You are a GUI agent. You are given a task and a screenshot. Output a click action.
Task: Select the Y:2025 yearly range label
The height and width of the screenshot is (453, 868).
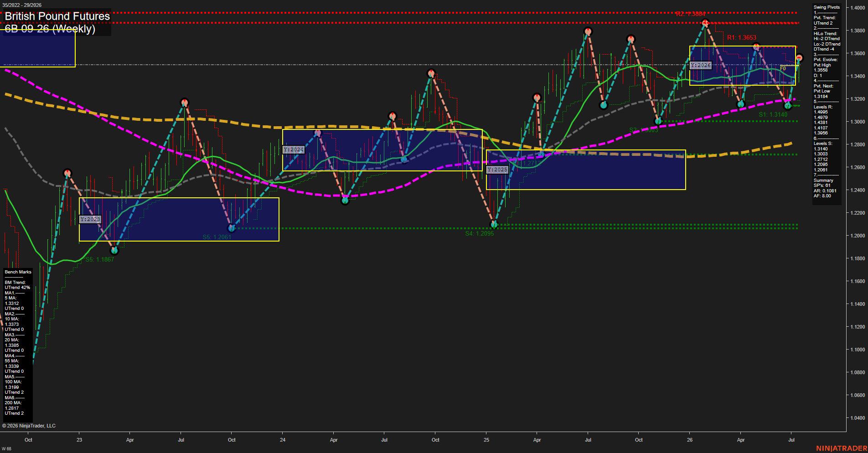[497, 170]
